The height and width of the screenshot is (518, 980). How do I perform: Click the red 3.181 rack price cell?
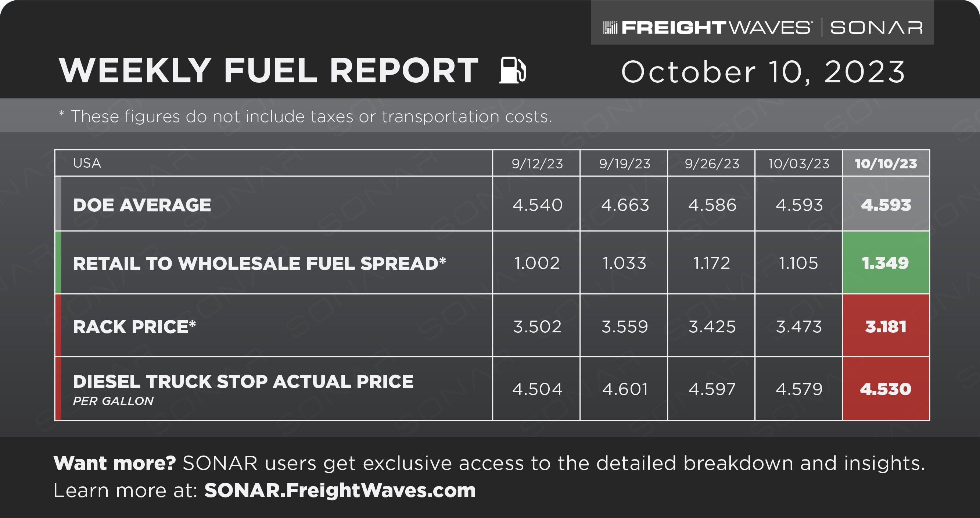click(886, 326)
